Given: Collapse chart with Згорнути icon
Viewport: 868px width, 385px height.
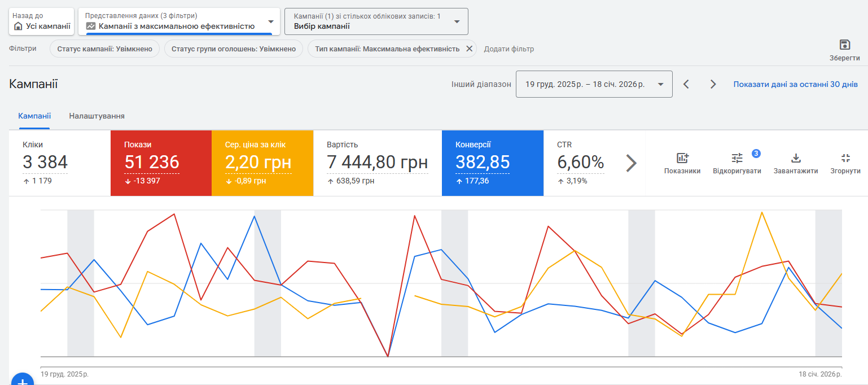Looking at the screenshot, I should pos(845,159).
